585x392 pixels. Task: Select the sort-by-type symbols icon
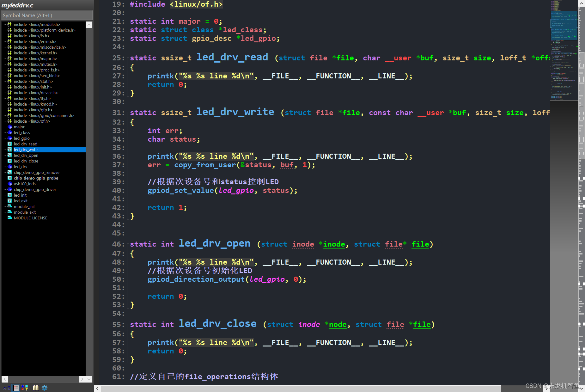(22, 388)
